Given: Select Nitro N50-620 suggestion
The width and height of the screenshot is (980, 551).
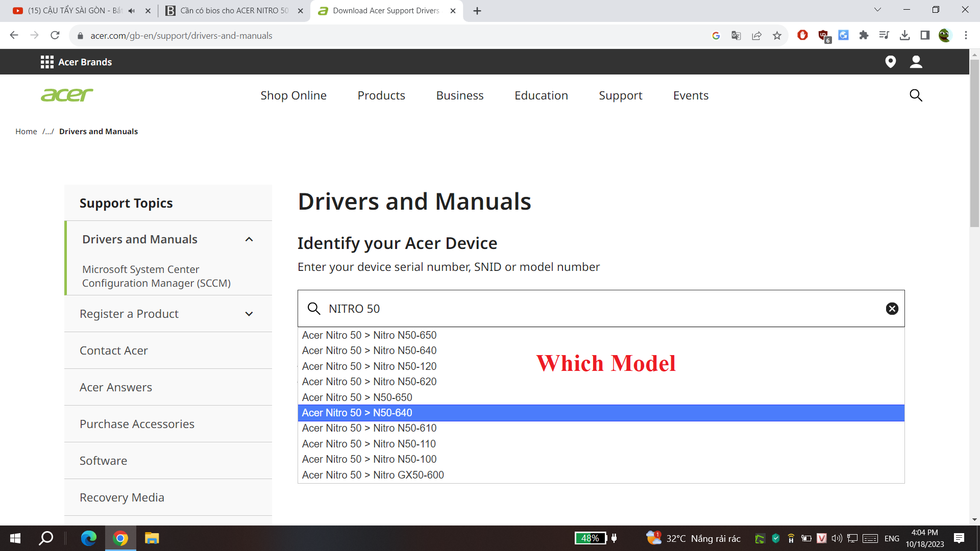Looking at the screenshot, I should click(x=601, y=382).
